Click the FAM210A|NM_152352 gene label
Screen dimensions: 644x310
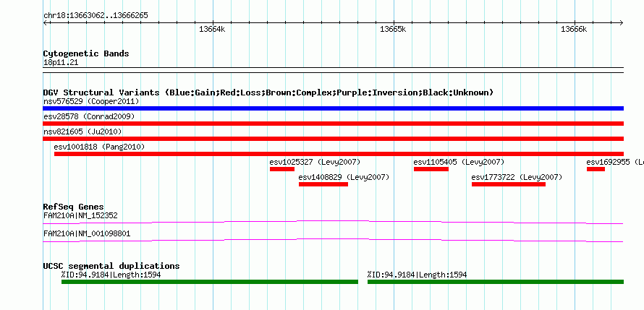click(x=81, y=215)
